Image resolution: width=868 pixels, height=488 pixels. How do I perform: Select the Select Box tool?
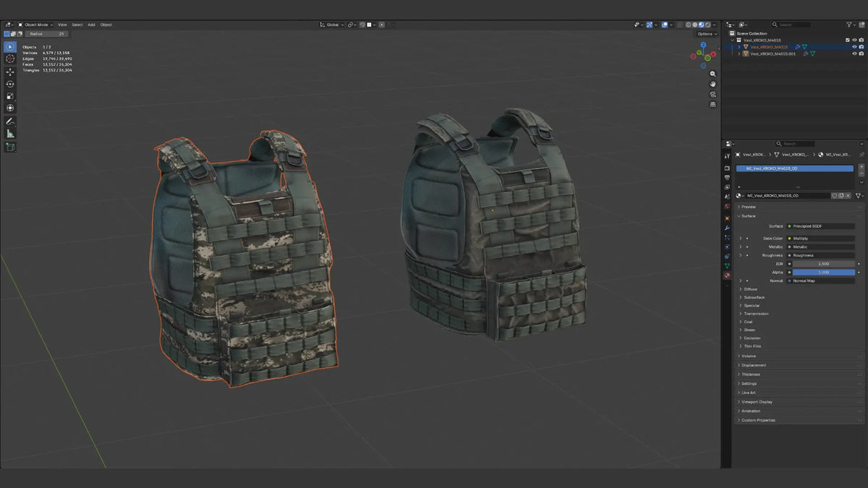pyautogui.click(x=10, y=47)
